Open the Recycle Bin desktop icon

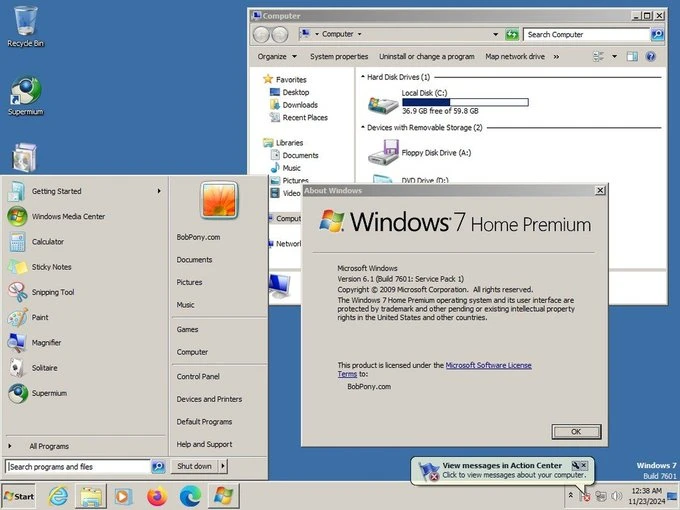point(24,24)
